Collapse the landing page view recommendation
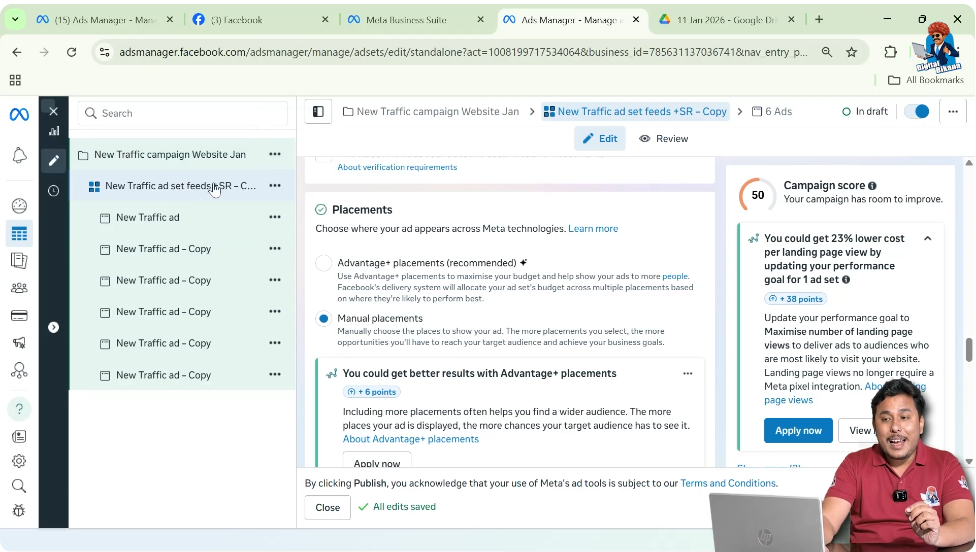This screenshot has width=976, height=552. (x=927, y=239)
